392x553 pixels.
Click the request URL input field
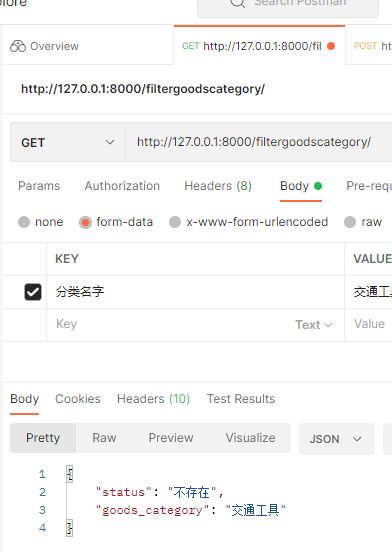click(x=259, y=142)
